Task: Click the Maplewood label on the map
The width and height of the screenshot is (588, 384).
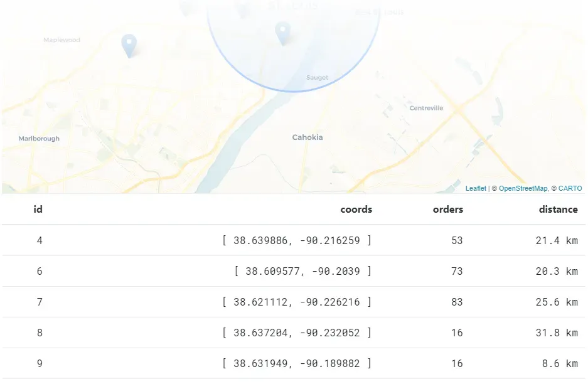Action: [61, 39]
